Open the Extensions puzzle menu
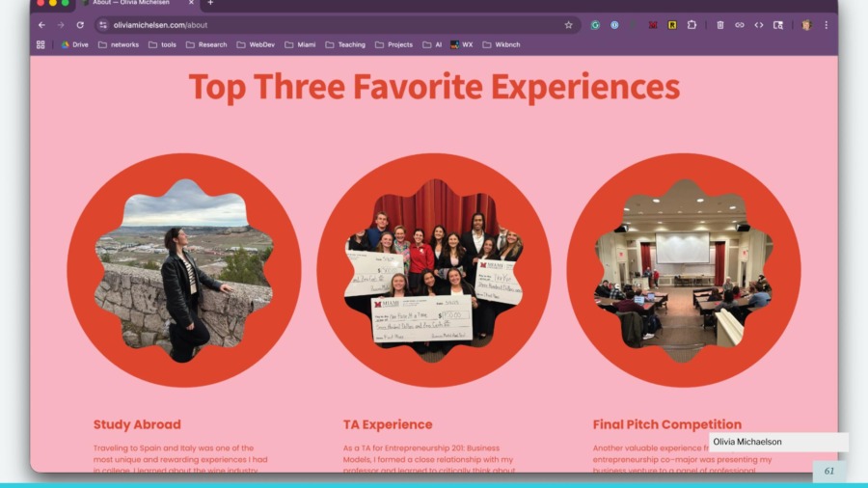The width and height of the screenshot is (868, 488). tap(692, 25)
